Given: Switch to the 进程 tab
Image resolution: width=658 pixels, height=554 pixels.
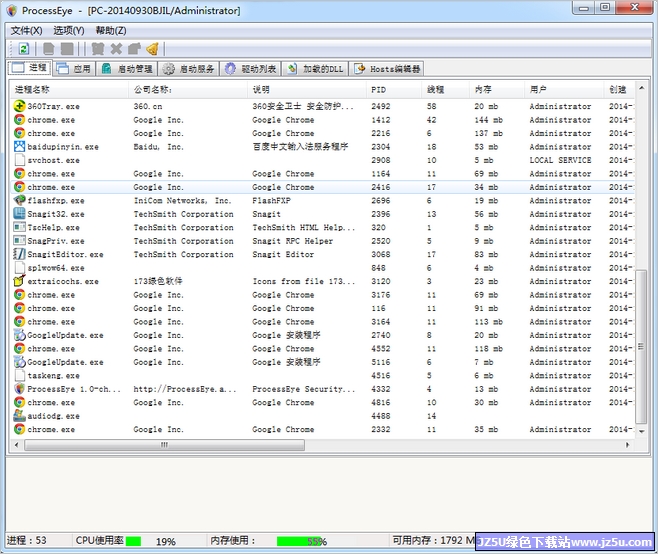Looking at the screenshot, I should coord(30,68).
